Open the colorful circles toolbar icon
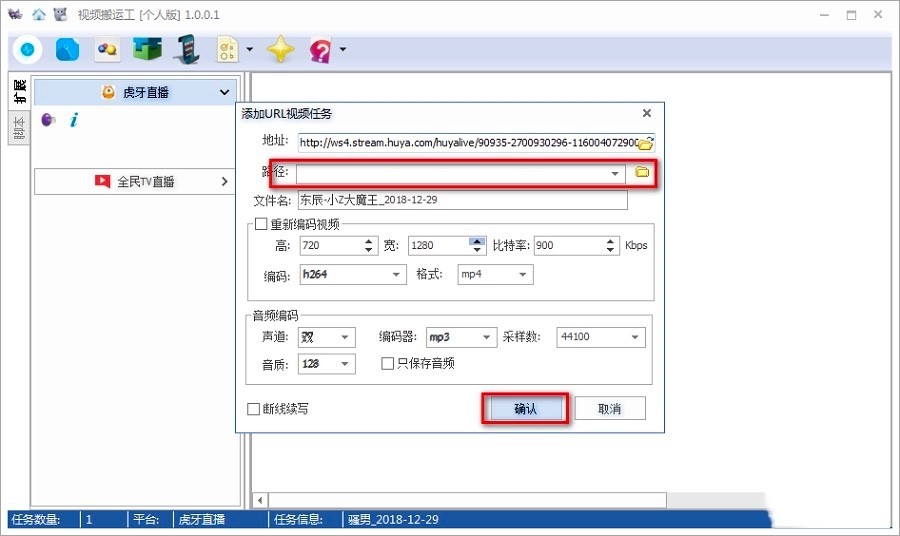This screenshot has width=900, height=536. [107, 50]
